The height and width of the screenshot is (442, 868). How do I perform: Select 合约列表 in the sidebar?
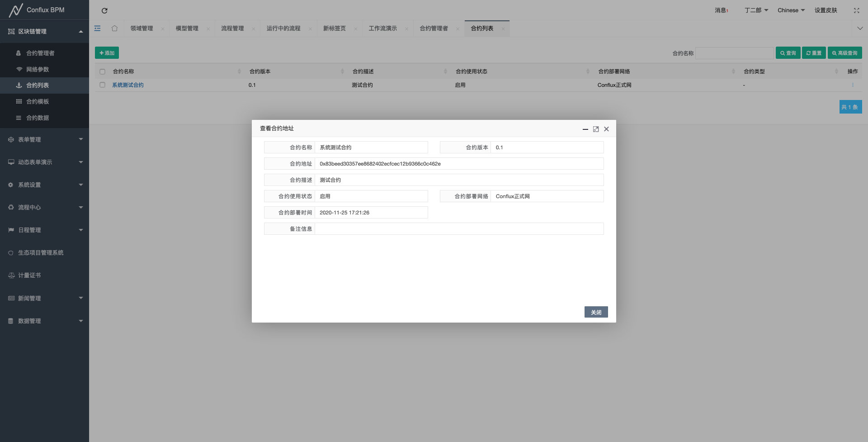click(x=44, y=86)
